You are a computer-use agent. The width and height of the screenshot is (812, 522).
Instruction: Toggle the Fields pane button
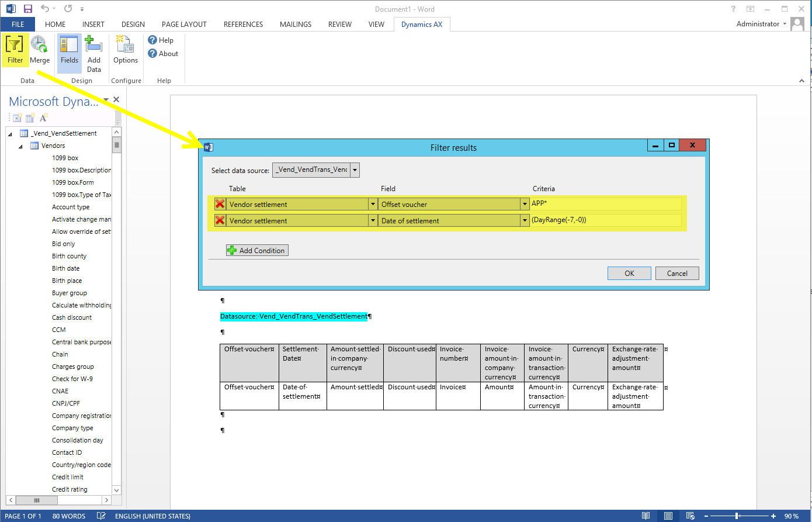click(69, 44)
